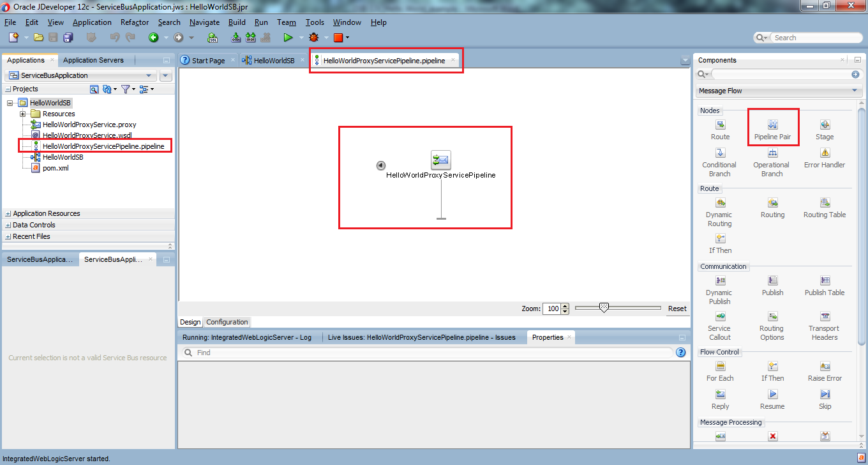Select the Stage node component
This screenshot has height=465, width=868.
[x=825, y=130]
